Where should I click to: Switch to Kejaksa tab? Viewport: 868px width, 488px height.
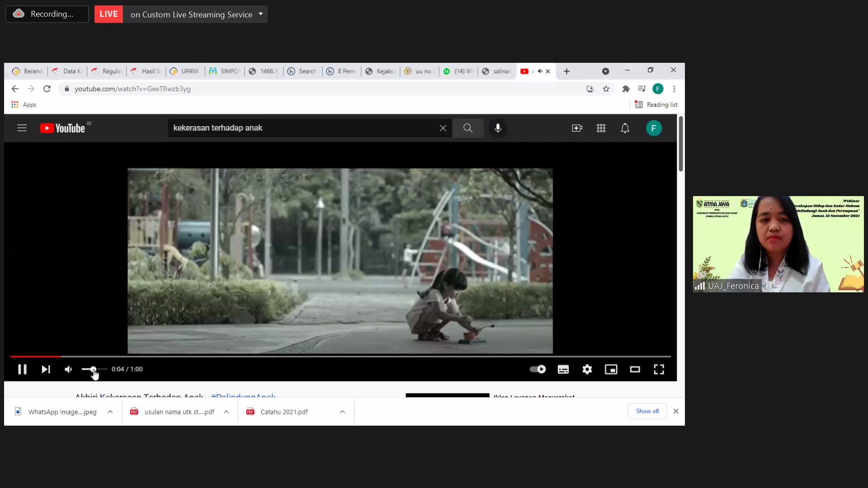tap(381, 71)
